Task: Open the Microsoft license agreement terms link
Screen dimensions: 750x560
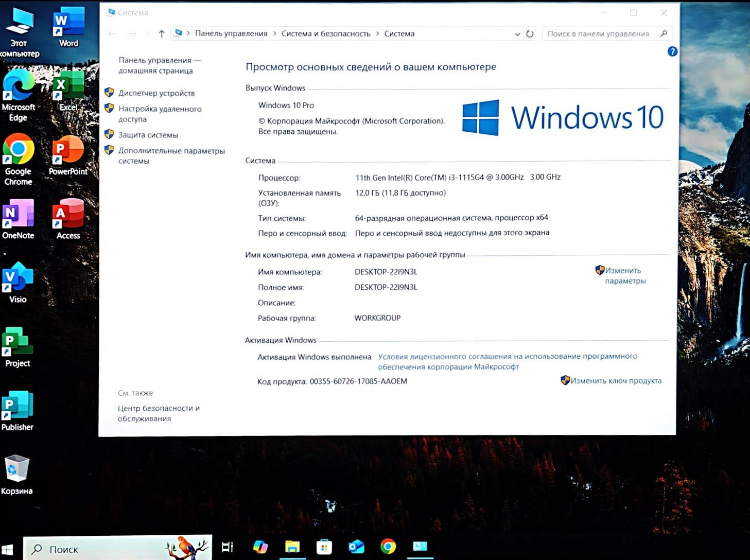Action: pyautogui.click(x=508, y=361)
